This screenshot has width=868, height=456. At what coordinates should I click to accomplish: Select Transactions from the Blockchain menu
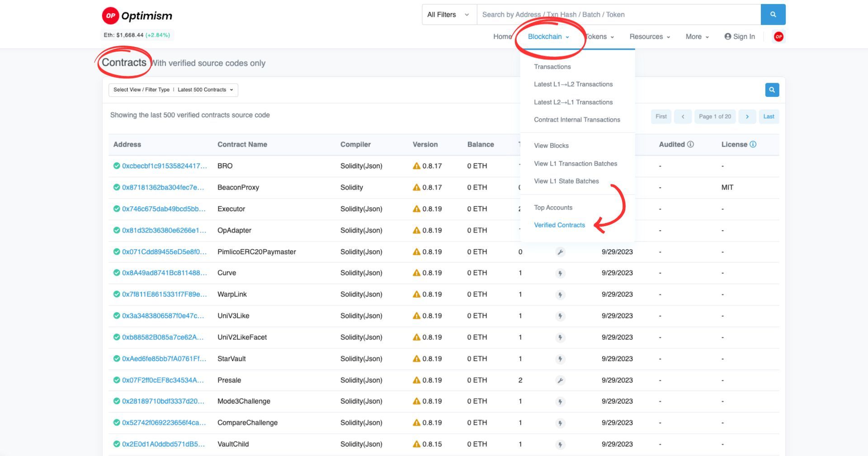click(x=552, y=66)
